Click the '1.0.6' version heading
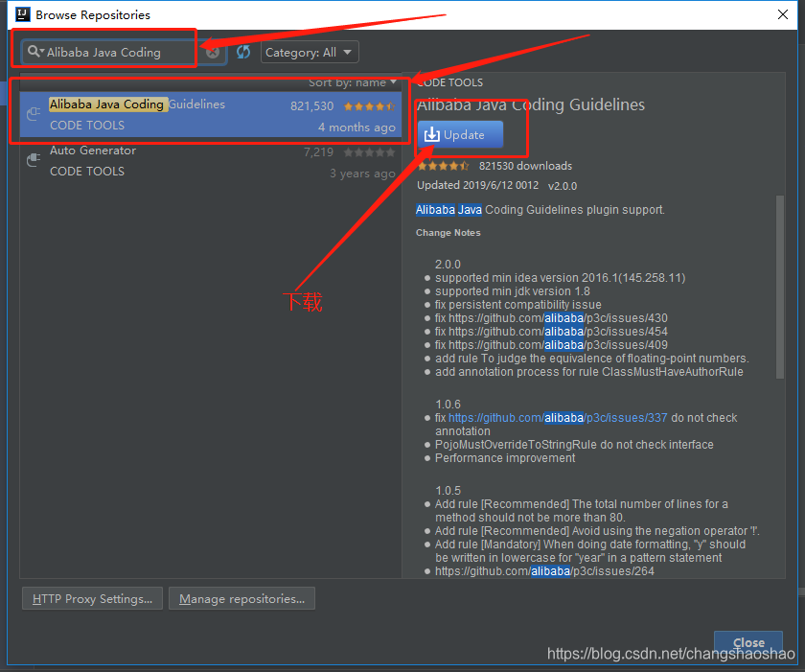This screenshot has height=672, width=805. [448, 404]
